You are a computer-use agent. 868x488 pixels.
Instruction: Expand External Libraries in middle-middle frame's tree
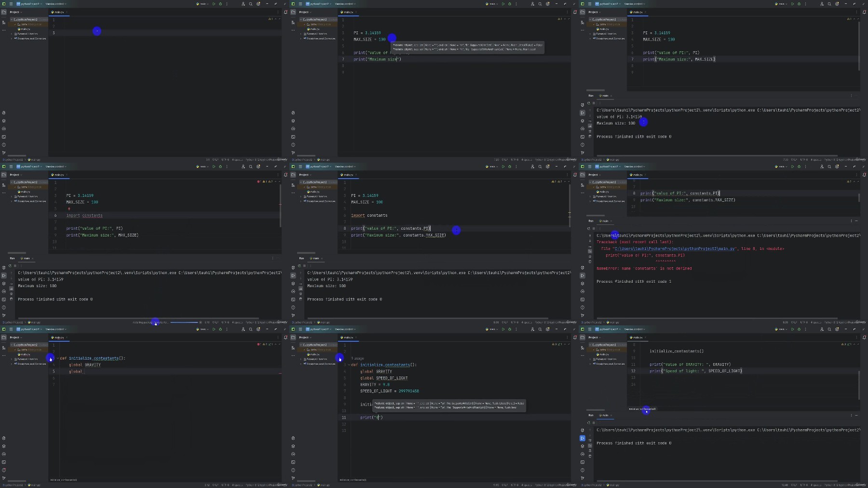(x=300, y=196)
